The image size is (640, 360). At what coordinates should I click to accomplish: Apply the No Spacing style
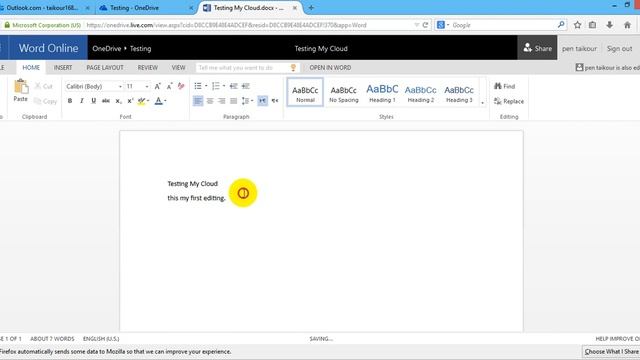[x=344, y=93]
